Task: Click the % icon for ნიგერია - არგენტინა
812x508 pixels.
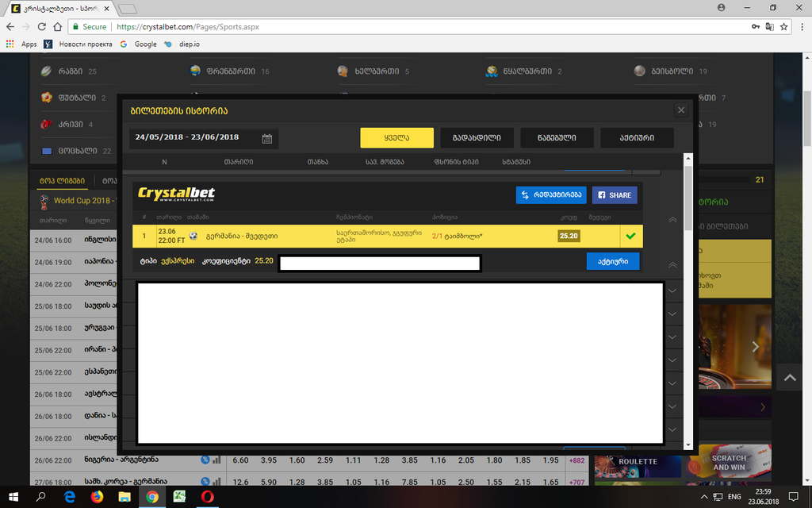Action: tap(205, 460)
